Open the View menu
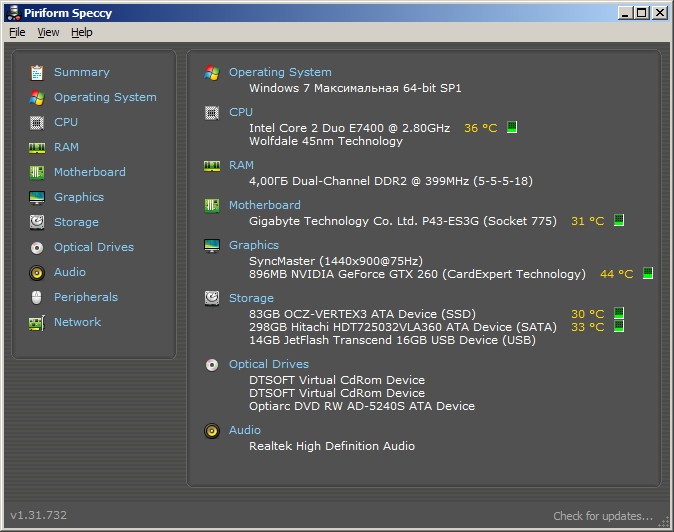 pos(48,32)
